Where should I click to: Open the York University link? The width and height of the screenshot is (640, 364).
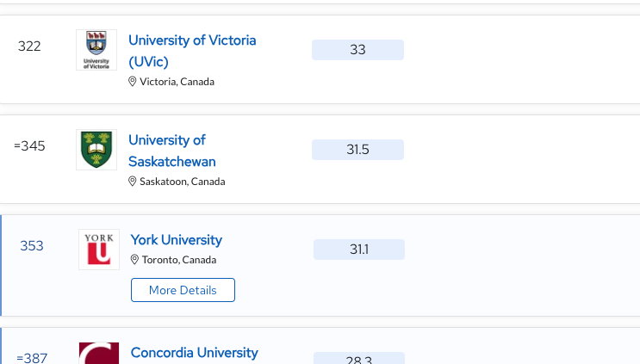(177, 240)
